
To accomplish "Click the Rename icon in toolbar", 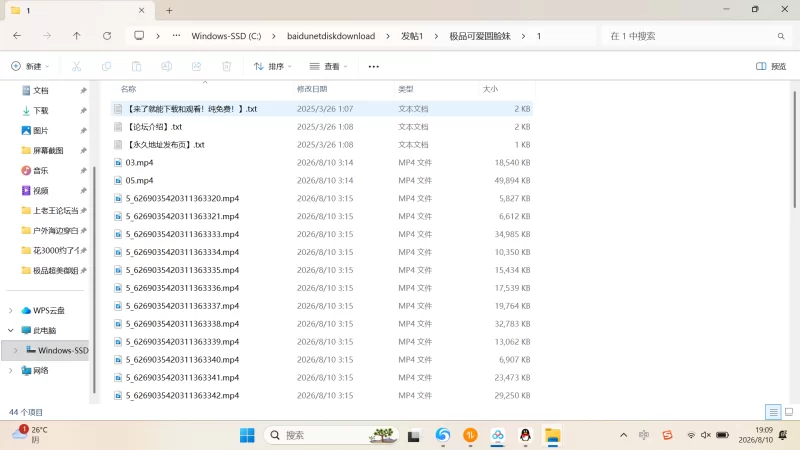I will tap(166, 66).
